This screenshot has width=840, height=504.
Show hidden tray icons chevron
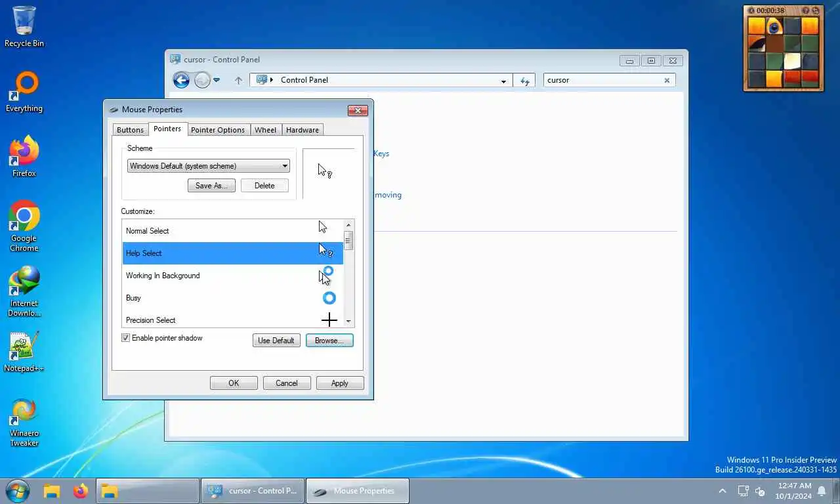point(723,491)
